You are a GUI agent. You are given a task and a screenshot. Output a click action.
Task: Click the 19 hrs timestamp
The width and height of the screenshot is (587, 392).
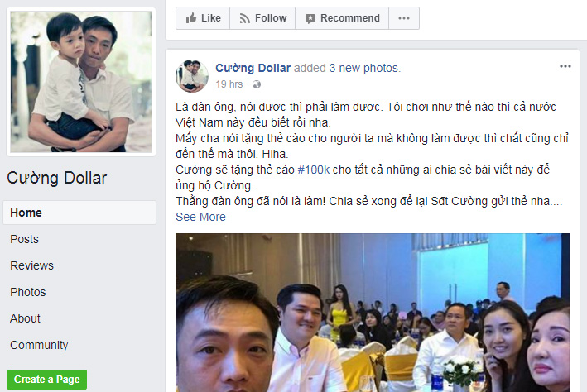229,84
